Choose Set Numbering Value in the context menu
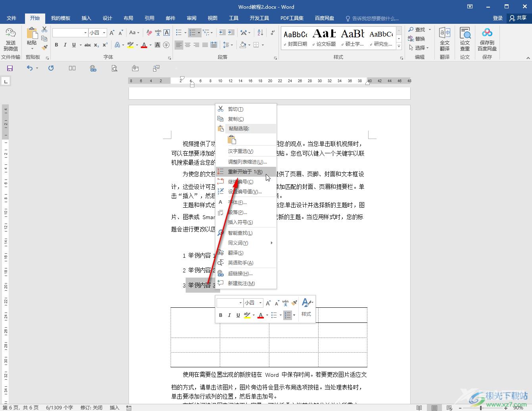This screenshot has width=532, height=411. pos(246,191)
